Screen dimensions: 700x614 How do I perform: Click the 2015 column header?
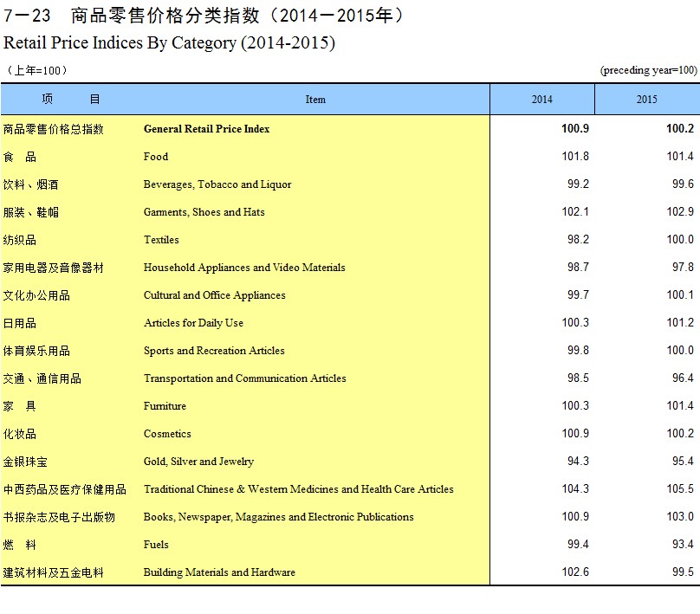pyautogui.click(x=646, y=100)
